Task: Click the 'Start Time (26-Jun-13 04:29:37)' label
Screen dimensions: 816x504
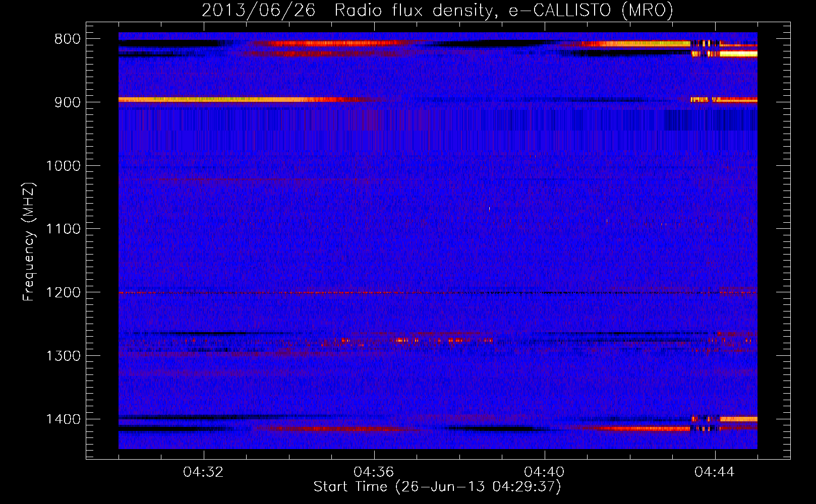Action: [437, 487]
